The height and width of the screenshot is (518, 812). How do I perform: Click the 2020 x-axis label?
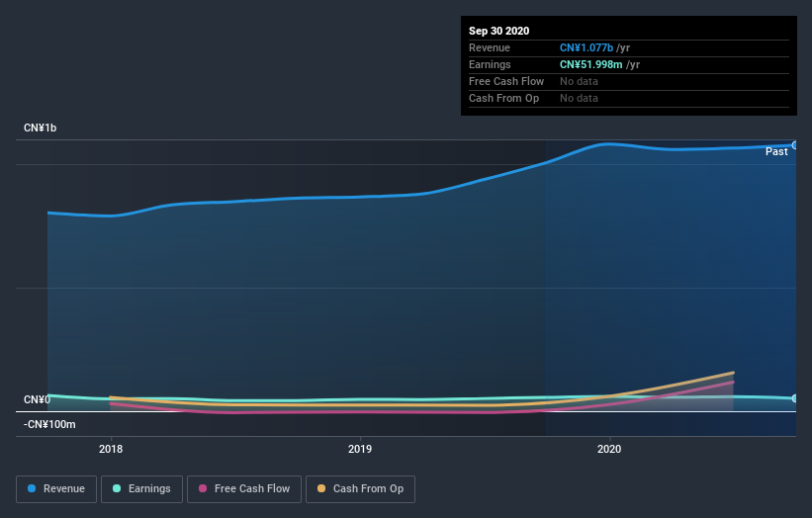tap(609, 449)
